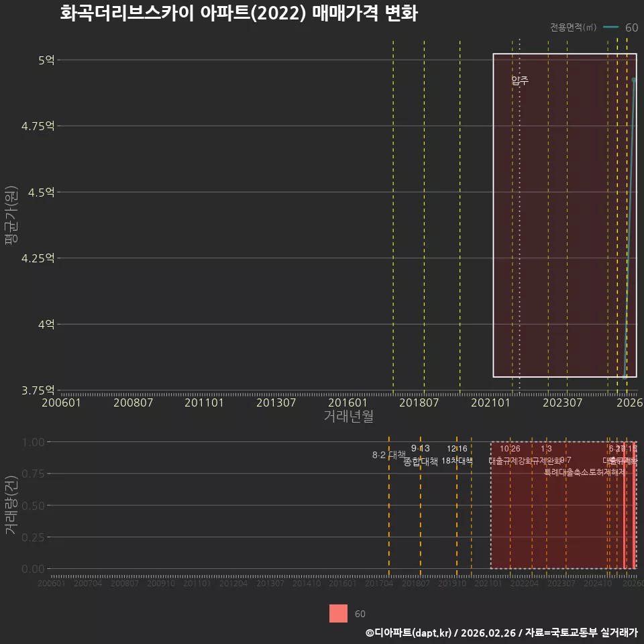The width and height of the screenshot is (644, 644).
Task: Click the red 60 legend swatch below the chart
Action: 338,613
